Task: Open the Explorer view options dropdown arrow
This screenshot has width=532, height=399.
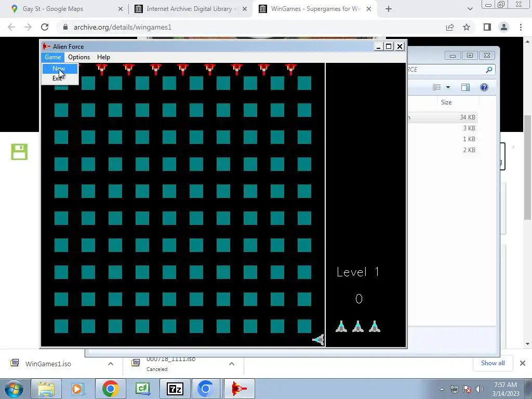Action: pos(448,87)
